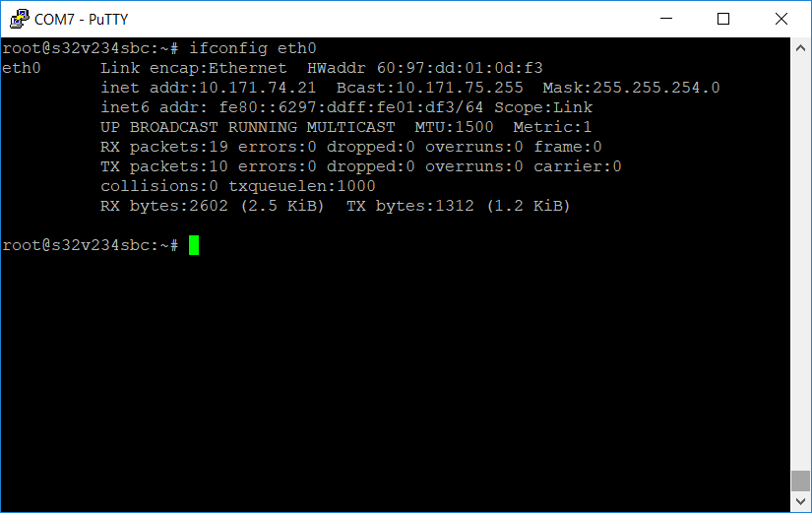Click the inet6 addr fe80 line

click(346, 107)
